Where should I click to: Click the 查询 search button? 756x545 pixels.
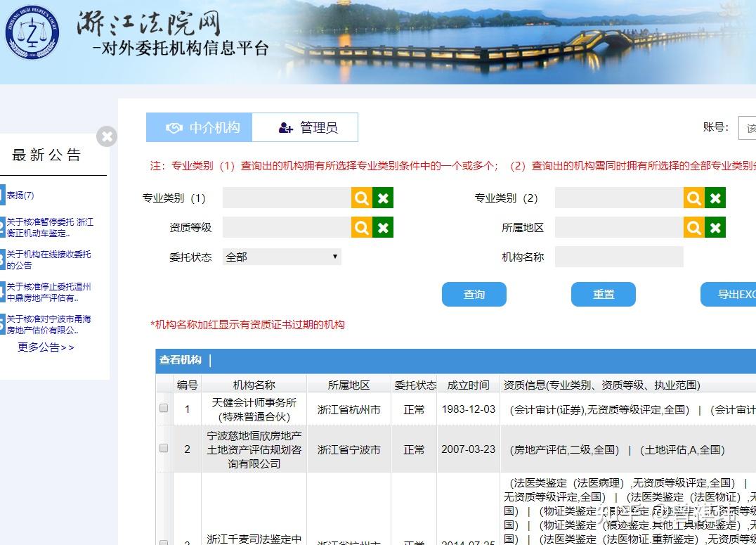pyautogui.click(x=474, y=295)
